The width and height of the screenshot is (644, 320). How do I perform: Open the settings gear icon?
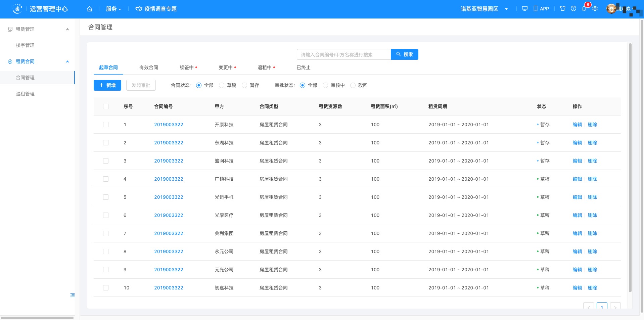[x=595, y=9]
